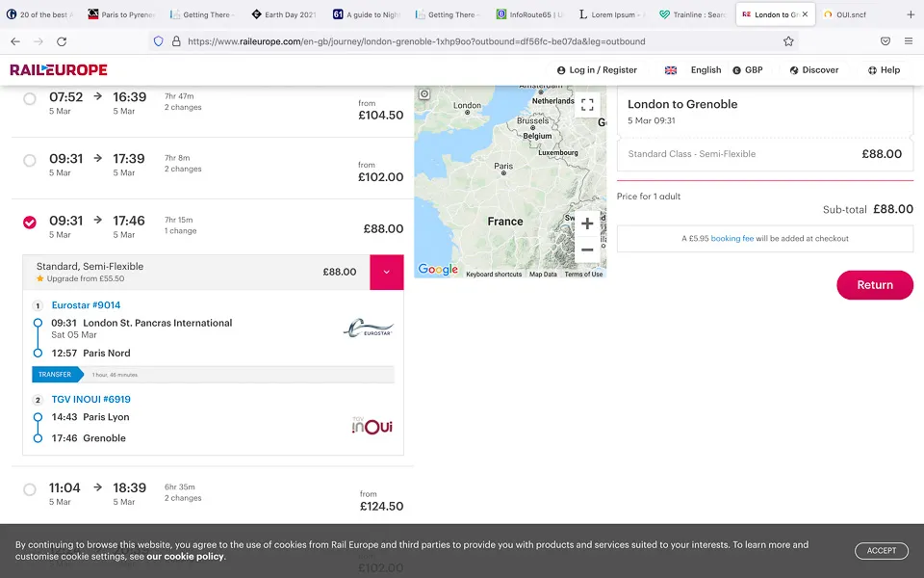Click the Return button
This screenshot has height=578, width=924.
(875, 285)
